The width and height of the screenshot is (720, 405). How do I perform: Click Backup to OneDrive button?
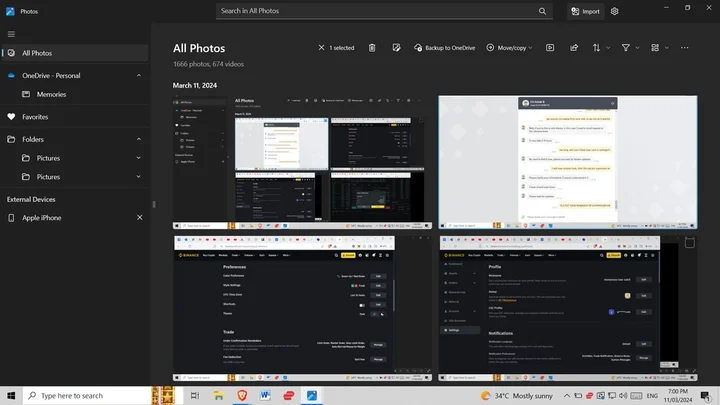tap(444, 48)
